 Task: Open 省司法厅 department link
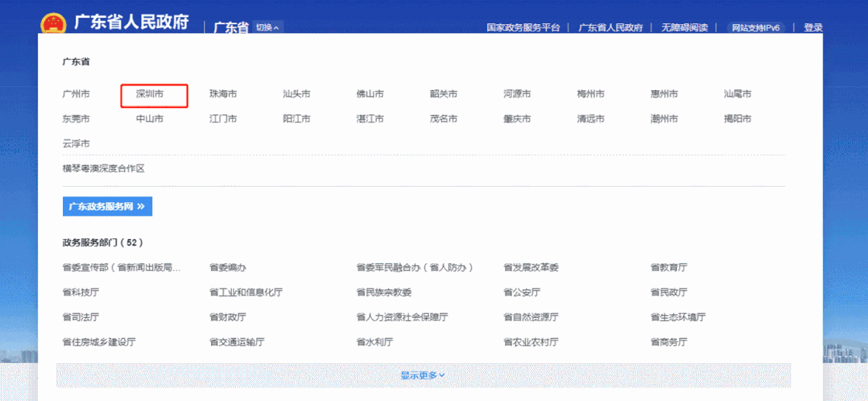point(81,317)
